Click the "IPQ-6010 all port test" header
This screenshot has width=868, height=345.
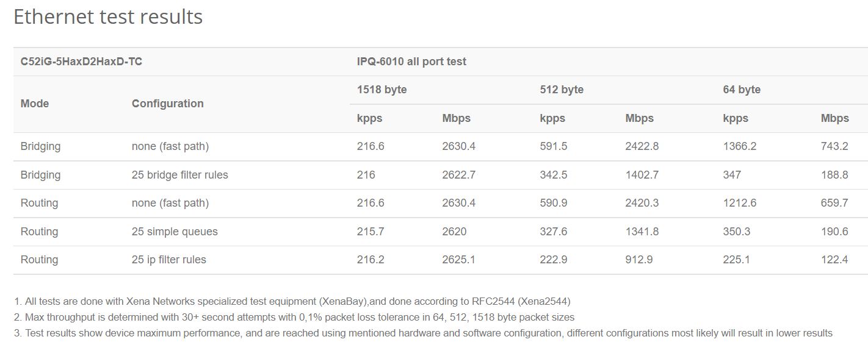click(x=411, y=62)
